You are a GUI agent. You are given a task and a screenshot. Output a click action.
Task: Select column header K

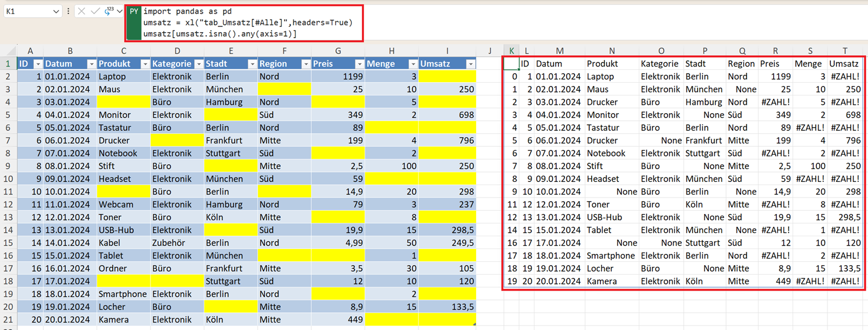pyautogui.click(x=511, y=51)
